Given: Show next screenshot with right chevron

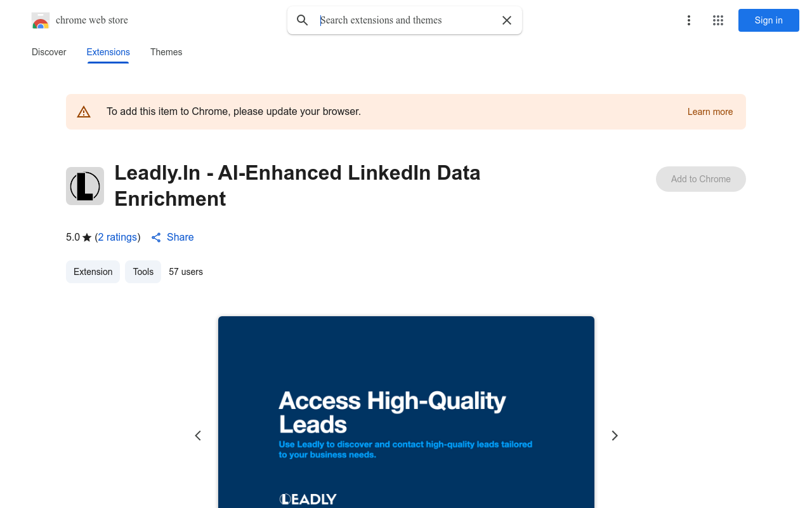Looking at the screenshot, I should point(614,436).
